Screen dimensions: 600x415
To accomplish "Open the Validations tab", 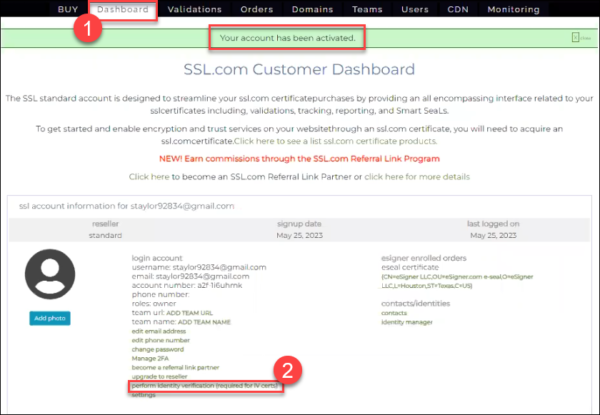I will pos(194,9).
